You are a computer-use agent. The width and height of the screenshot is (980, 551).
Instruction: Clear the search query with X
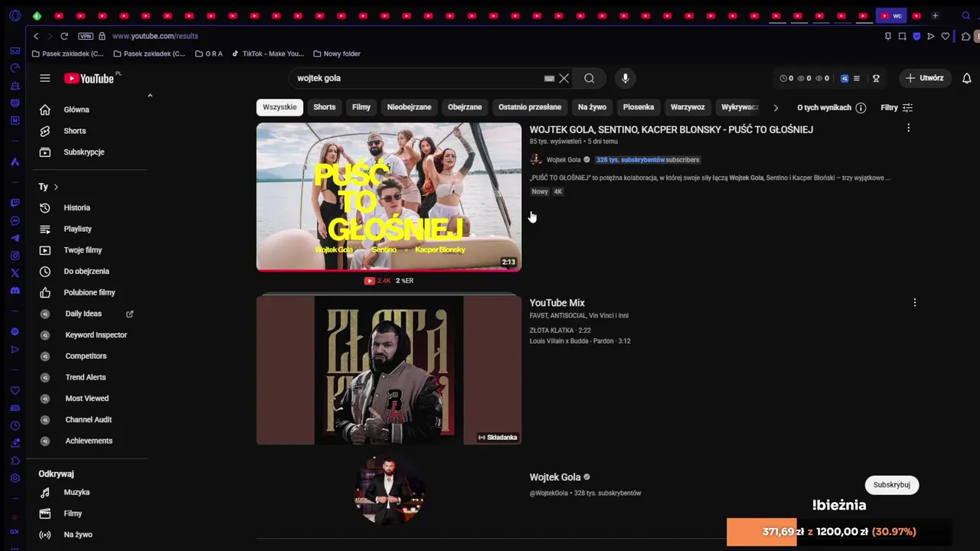click(564, 78)
